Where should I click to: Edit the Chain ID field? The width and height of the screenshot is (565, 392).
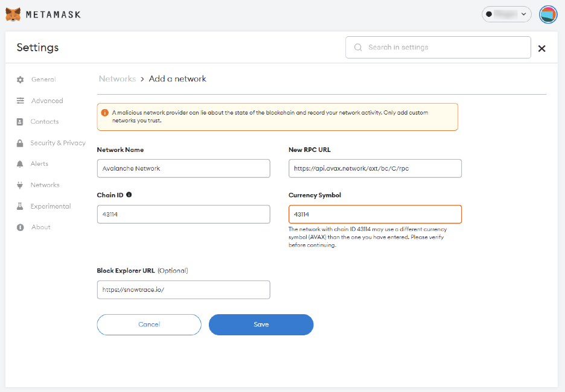coord(184,214)
